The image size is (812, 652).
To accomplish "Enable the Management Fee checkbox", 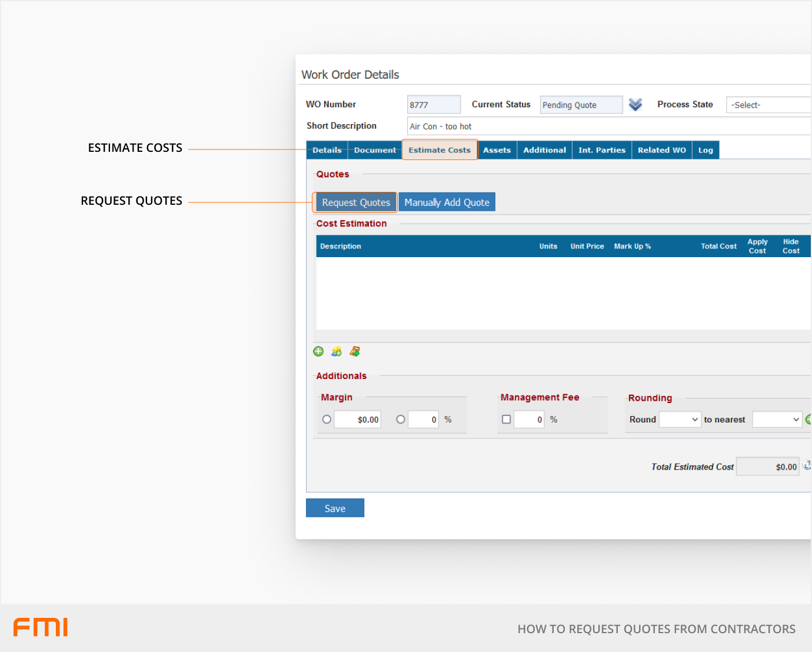I will click(x=506, y=420).
